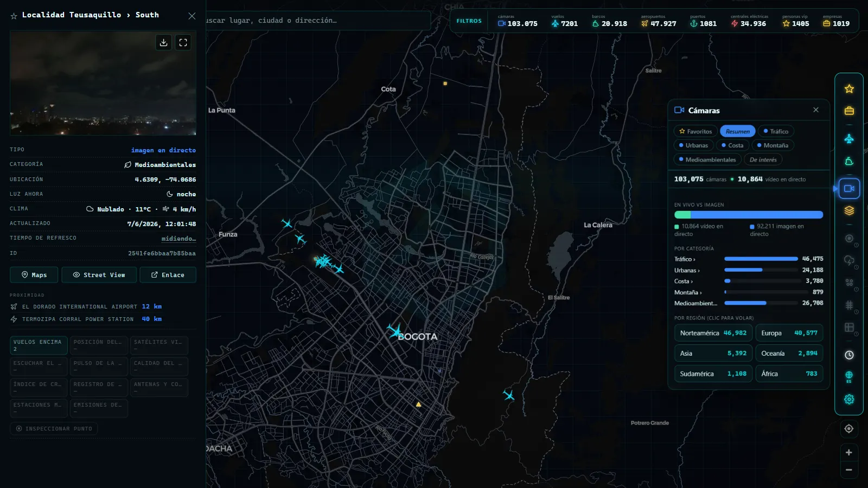Toggle the camera layer button in sidebar

pyautogui.click(x=849, y=189)
